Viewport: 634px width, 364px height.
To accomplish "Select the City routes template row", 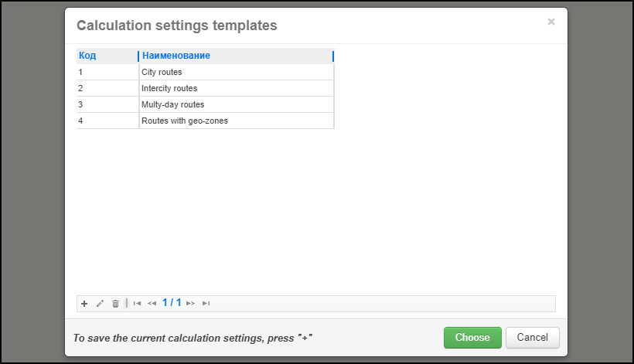I will (162, 73).
